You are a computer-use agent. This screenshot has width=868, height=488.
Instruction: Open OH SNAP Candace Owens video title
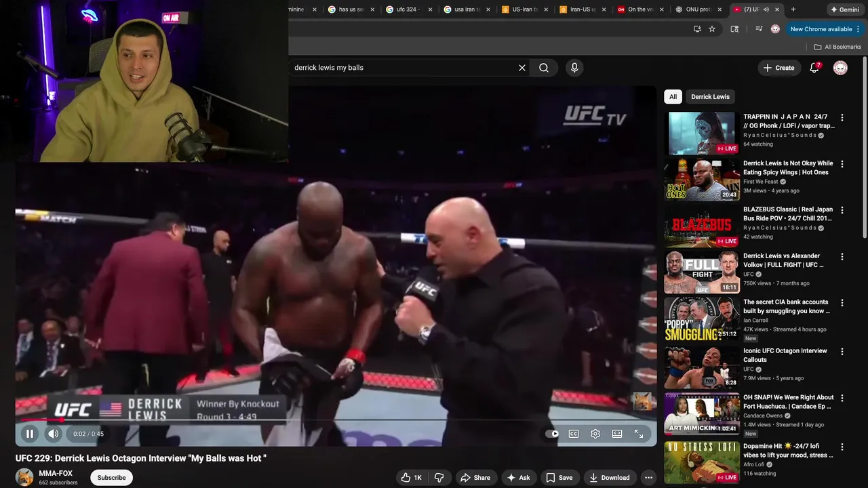(788, 402)
